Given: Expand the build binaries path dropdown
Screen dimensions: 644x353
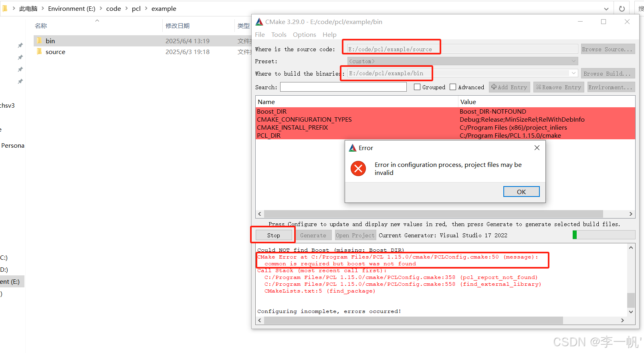Looking at the screenshot, I should tap(574, 73).
